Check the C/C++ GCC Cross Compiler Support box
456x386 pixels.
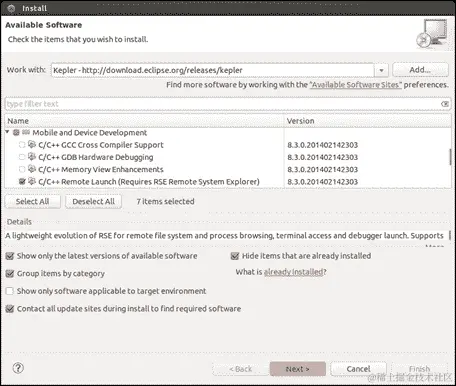coord(22,145)
